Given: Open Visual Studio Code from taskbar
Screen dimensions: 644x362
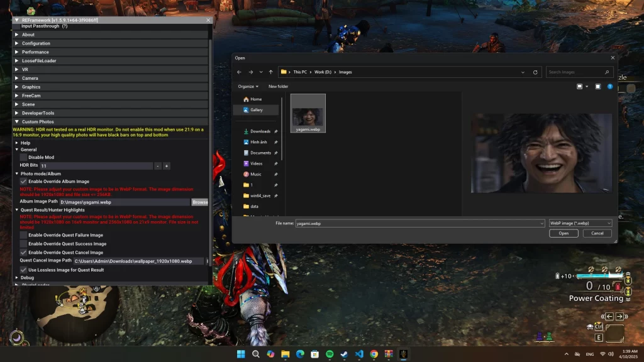Looking at the screenshot, I should click(359, 354).
